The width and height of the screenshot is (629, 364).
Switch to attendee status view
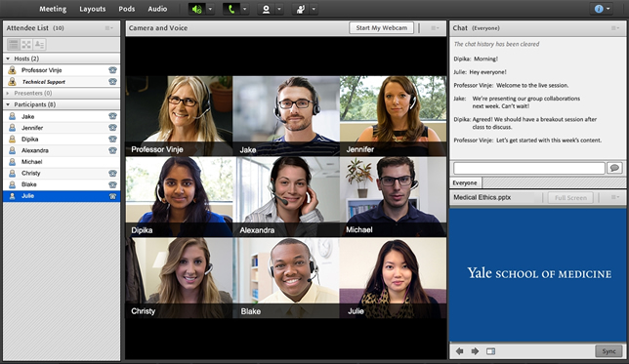(x=39, y=44)
